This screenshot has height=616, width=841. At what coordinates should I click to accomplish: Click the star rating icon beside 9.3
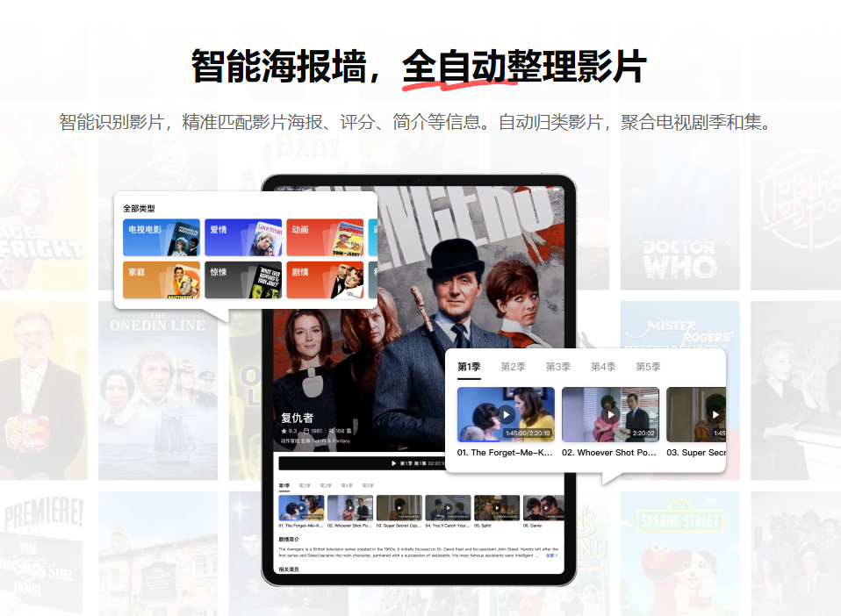click(284, 431)
